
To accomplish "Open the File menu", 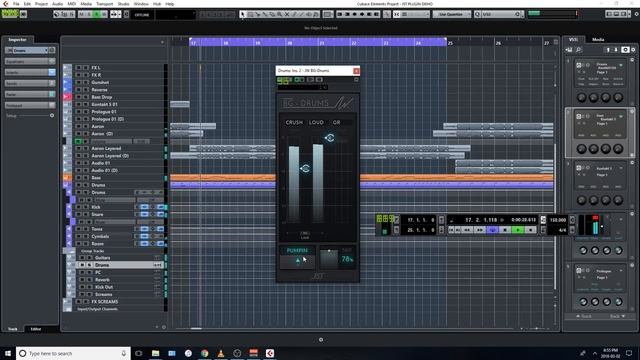I will (16, 4).
